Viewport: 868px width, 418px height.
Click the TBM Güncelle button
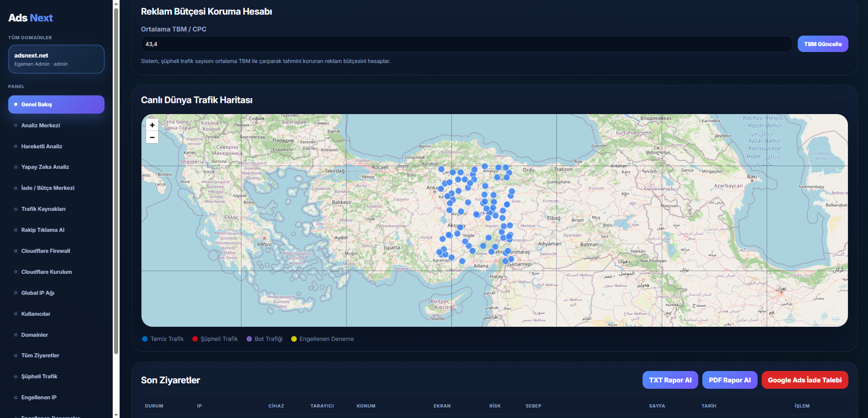tap(823, 44)
